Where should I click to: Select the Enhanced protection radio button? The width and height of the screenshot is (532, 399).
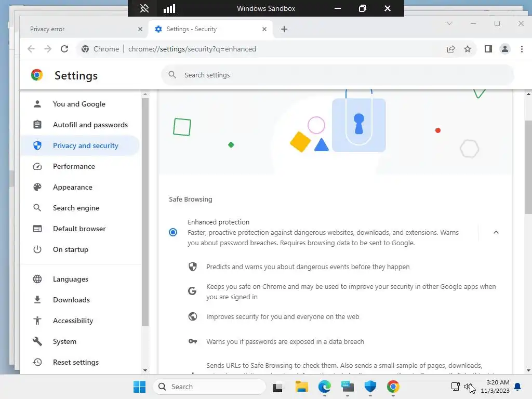pyautogui.click(x=173, y=232)
